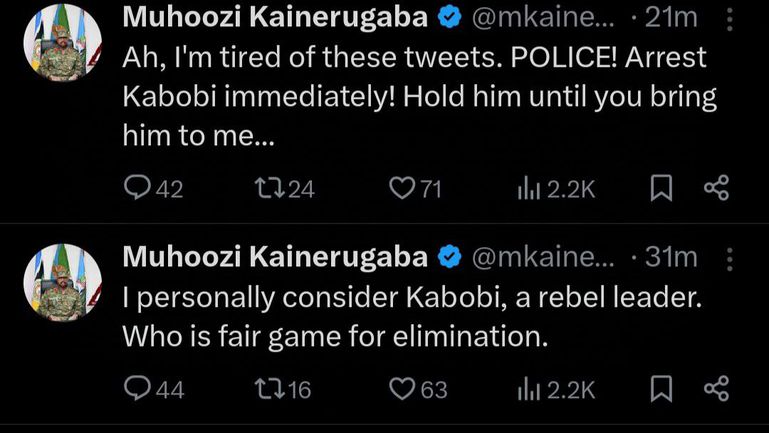The image size is (769, 433).
Task: Share the 'POLICE! Arrest Kabobi' tweet
Action: tap(716, 188)
